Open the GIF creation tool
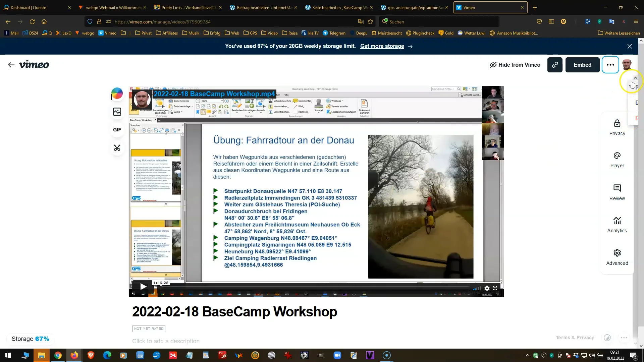Screen dimensions: 644x362 [x=117, y=130]
